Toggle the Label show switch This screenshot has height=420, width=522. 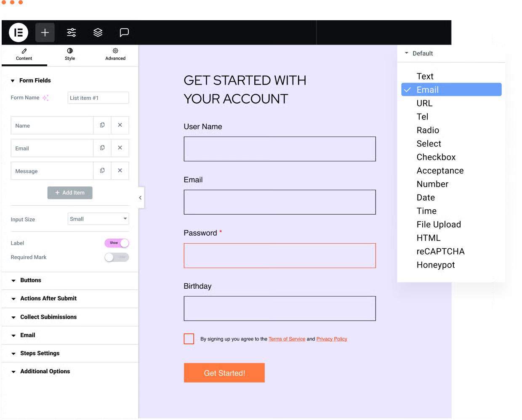(x=117, y=243)
